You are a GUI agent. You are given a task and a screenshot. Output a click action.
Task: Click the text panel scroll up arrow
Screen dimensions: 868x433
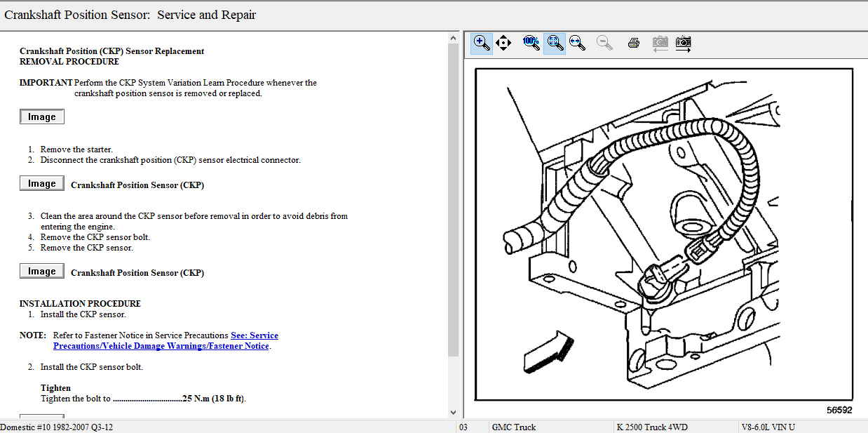point(453,38)
